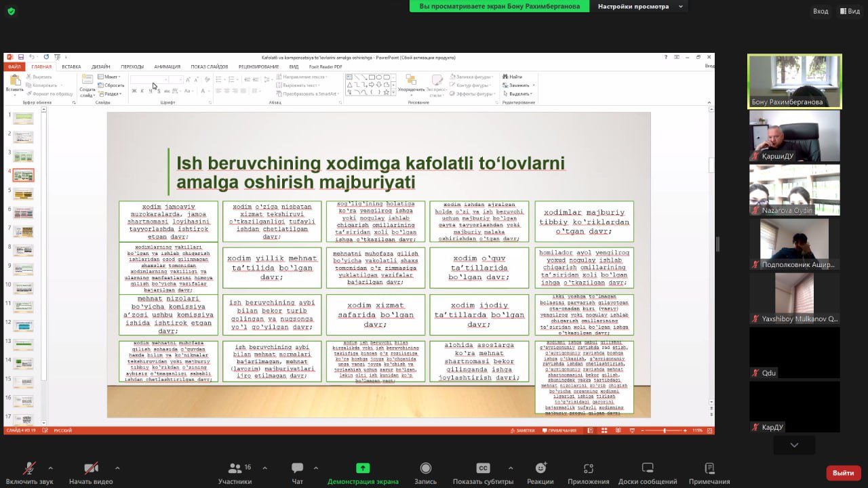Open the Доски сообщений whiteboards icon
Viewport: 868px width, 488px height.
(x=647, y=468)
